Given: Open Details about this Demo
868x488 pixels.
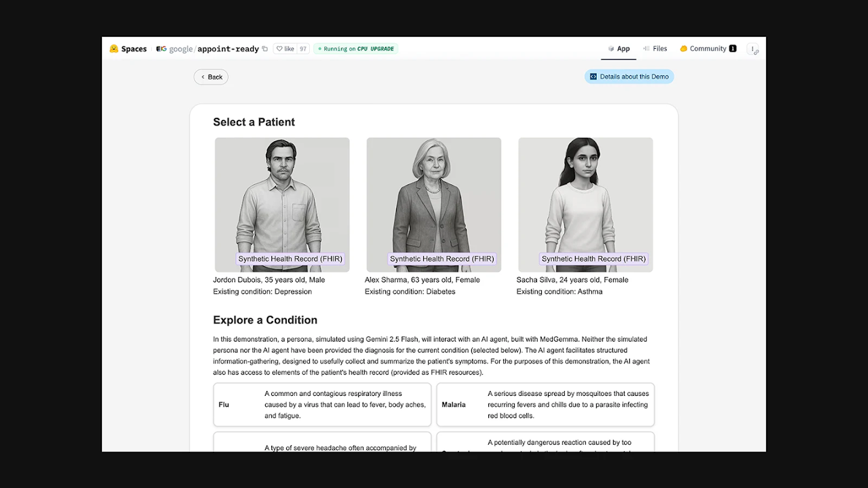Looking at the screenshot, I should (x=629, y=77).
